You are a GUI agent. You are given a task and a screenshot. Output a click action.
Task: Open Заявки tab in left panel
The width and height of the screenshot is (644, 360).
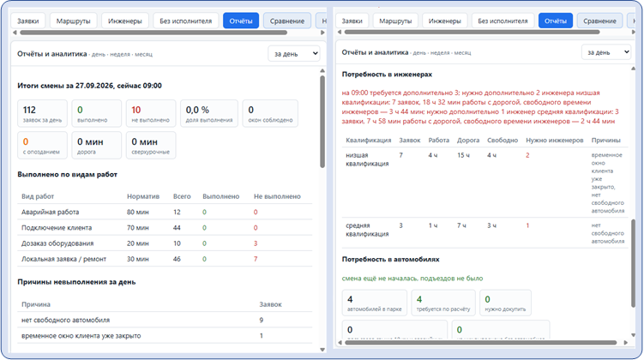point(28,21)
